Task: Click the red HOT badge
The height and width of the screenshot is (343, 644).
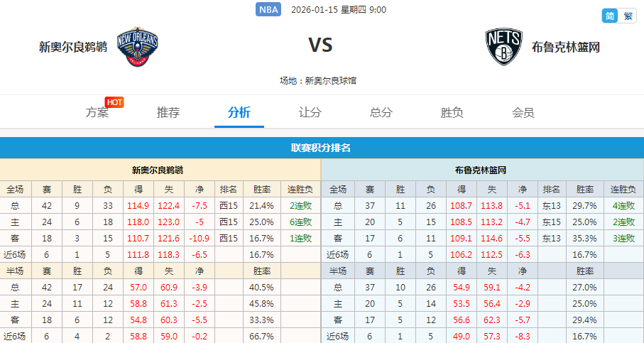Action: click(114, 102)
